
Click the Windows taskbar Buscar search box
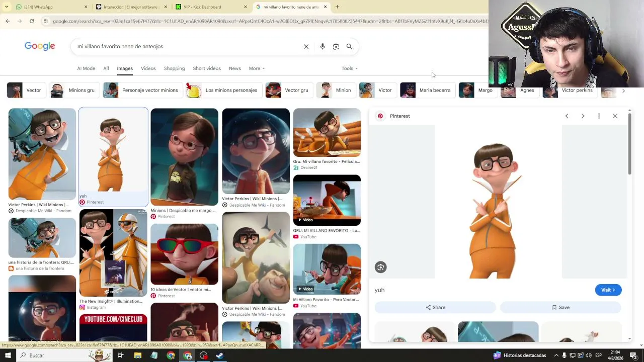click(58, 355)
